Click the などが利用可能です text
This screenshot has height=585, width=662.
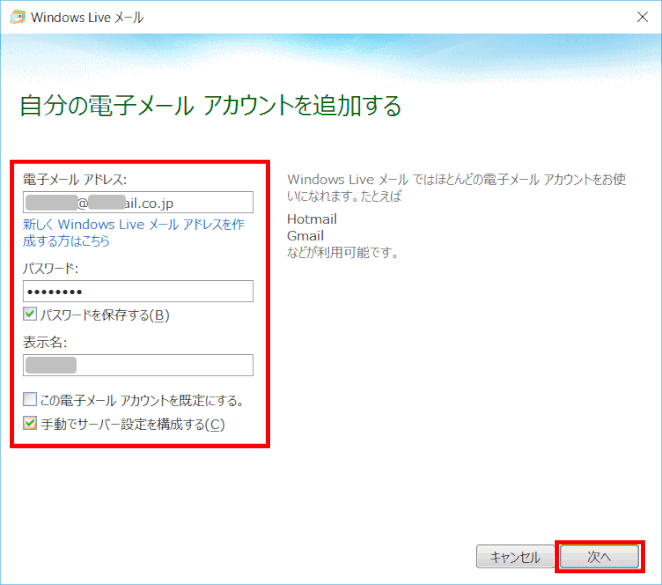pyautogui.click(x=343, y=253)
